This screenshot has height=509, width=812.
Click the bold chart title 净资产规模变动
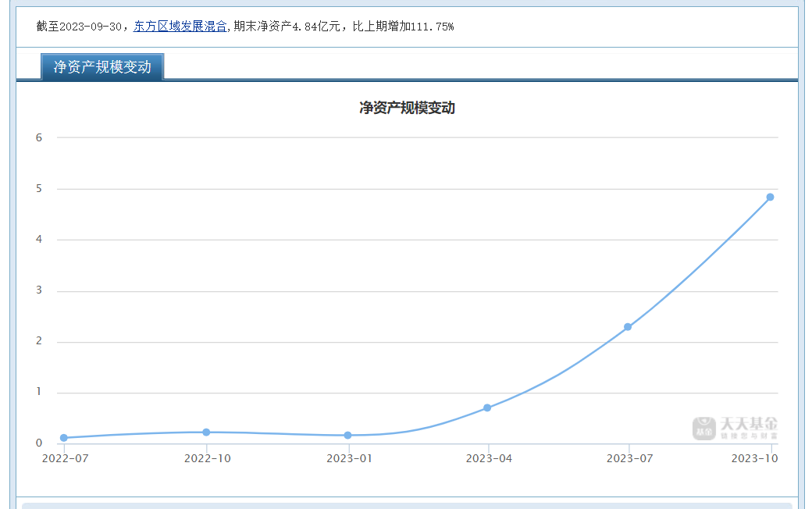click(407, 109)
